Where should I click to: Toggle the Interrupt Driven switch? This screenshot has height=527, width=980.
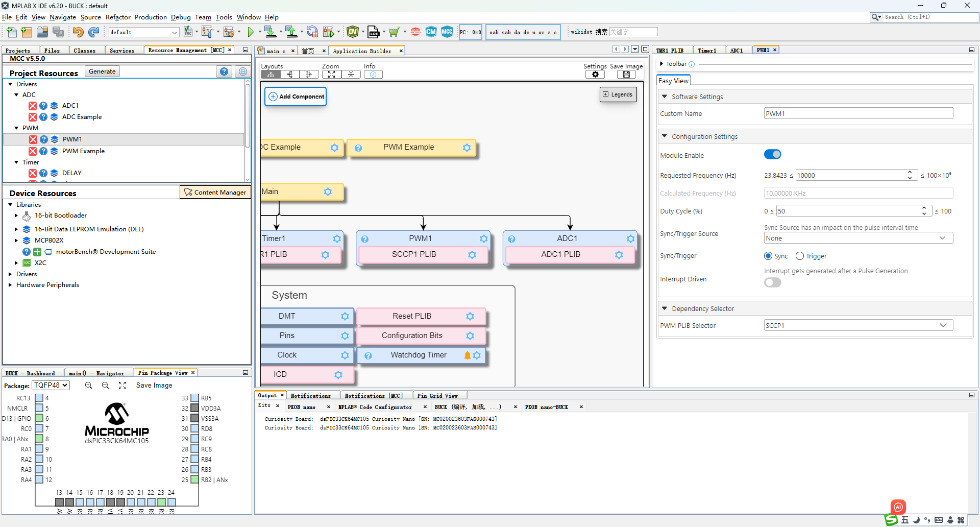coord(772,282)
